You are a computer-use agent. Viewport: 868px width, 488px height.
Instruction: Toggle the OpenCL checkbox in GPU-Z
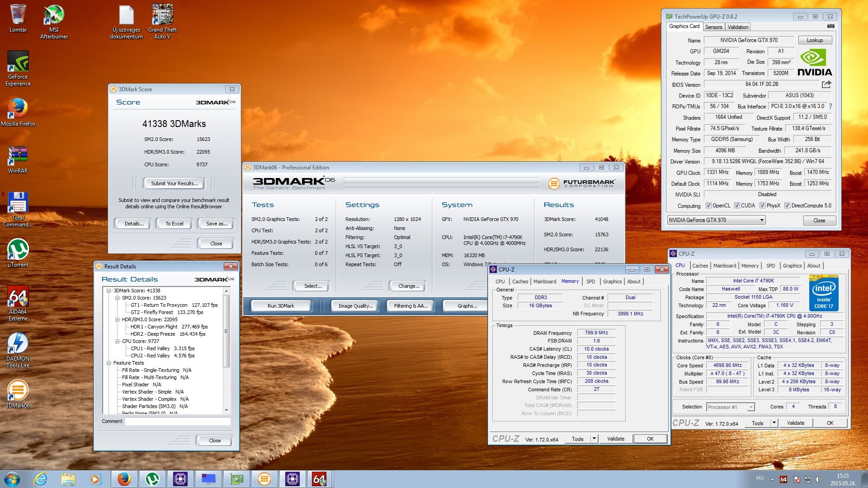click(708, 206)
